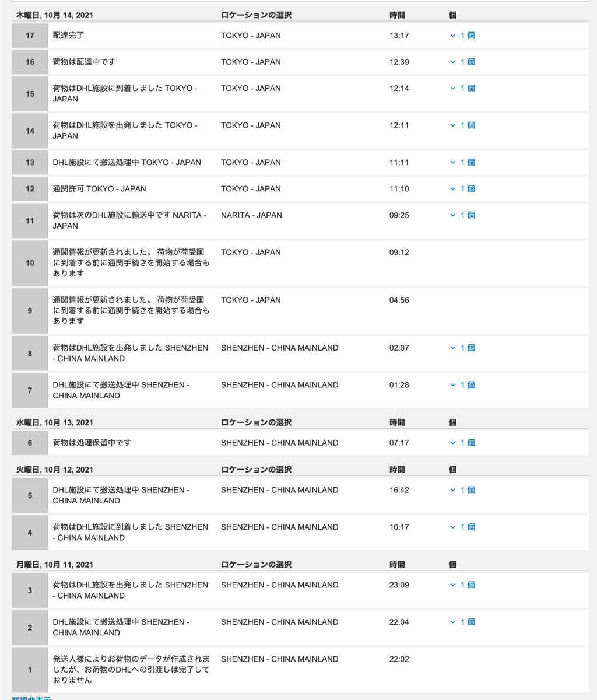597x700 pixels.
Task: Click the step number 1 cell
Action: (x=30, y=670)
